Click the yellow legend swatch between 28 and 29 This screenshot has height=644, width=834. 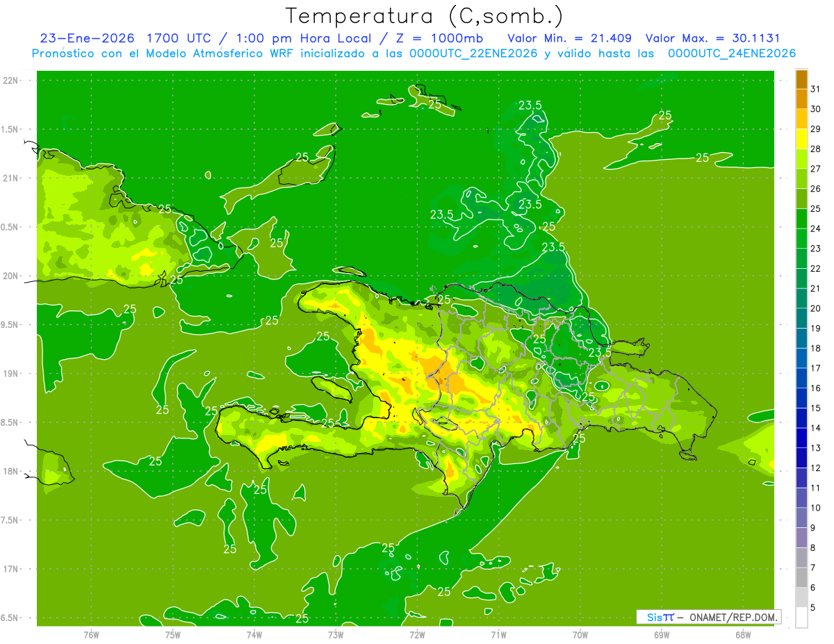[801, 139]
